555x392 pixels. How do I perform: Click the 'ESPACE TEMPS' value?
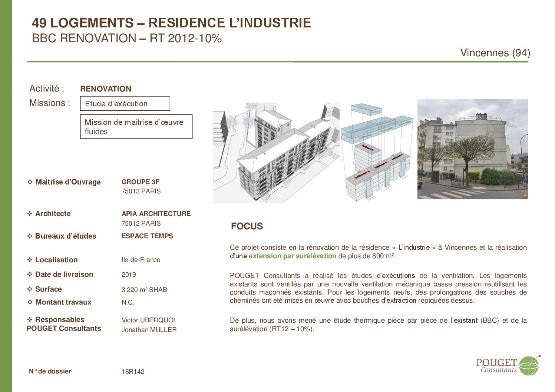(x=147, y=236)
